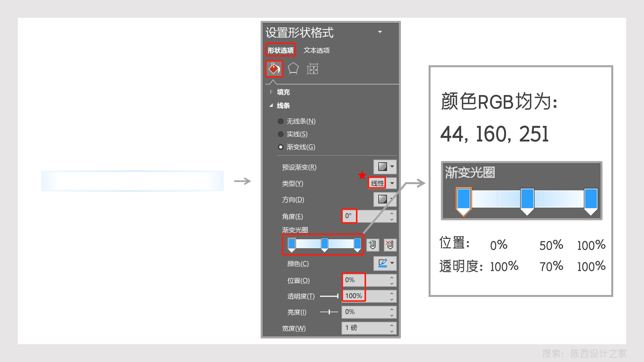Select the Solid line (实线) radio button
The image size is (644, 362).
[280, 134]
